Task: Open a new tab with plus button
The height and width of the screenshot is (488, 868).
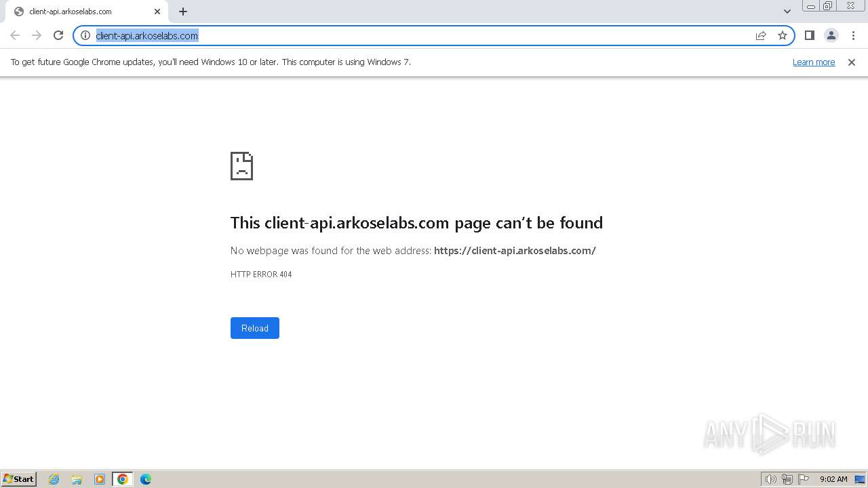Action: (183, 12)
